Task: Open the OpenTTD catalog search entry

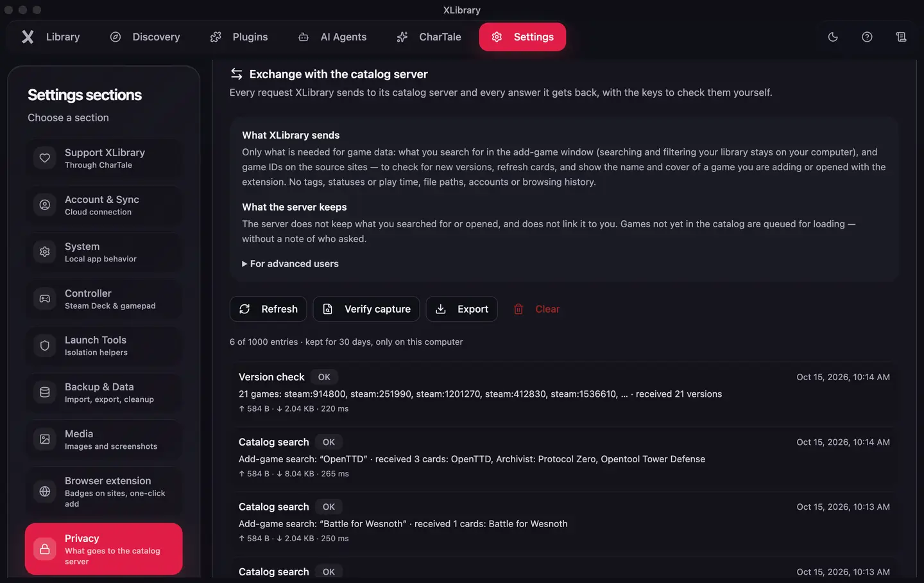Action: [564, 457]
